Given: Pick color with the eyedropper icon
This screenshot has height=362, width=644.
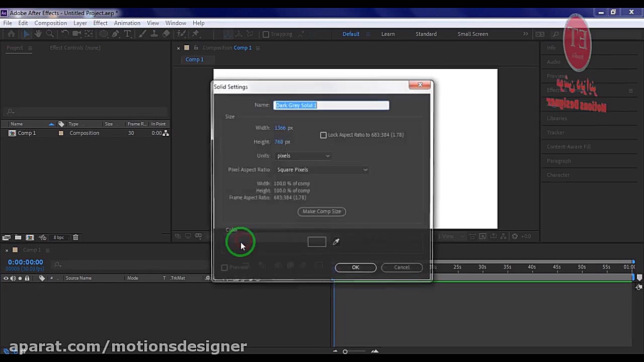Looking at the screenshot, I should tap(336, 242).
